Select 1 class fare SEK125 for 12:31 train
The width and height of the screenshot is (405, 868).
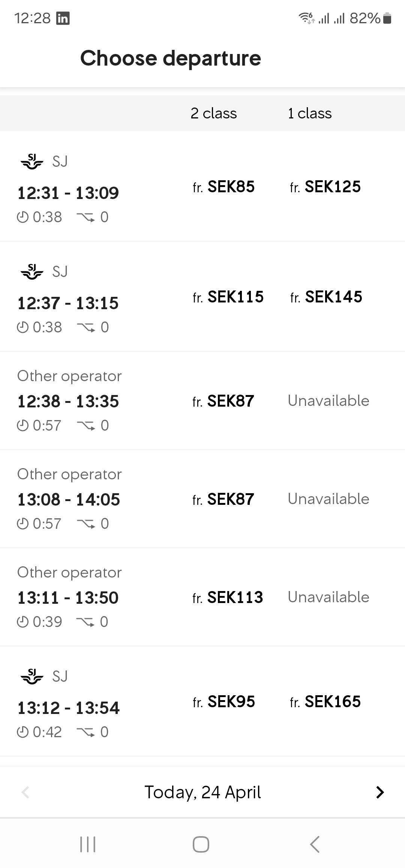325,187
